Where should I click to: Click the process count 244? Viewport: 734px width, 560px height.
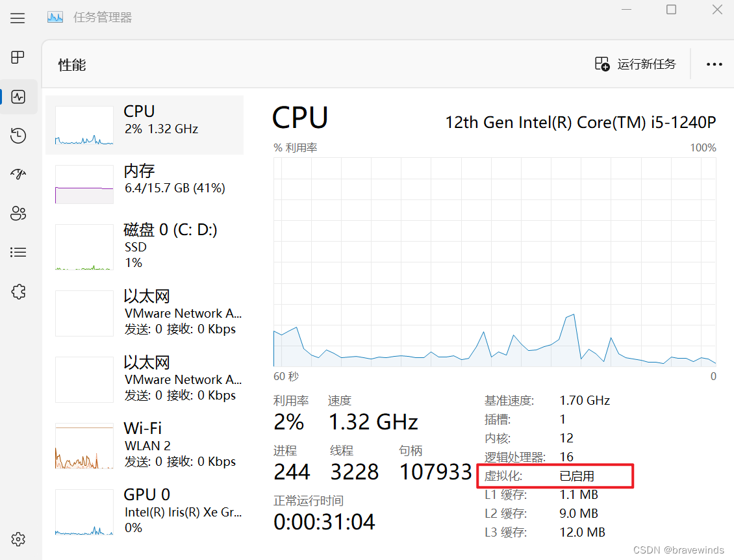point(292,472)
